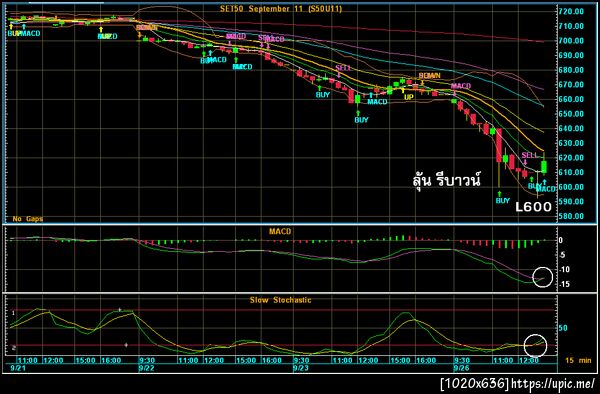Click the 580.00 price axis label
Viewport: 600px width, 394px height.
click(571, 216)
